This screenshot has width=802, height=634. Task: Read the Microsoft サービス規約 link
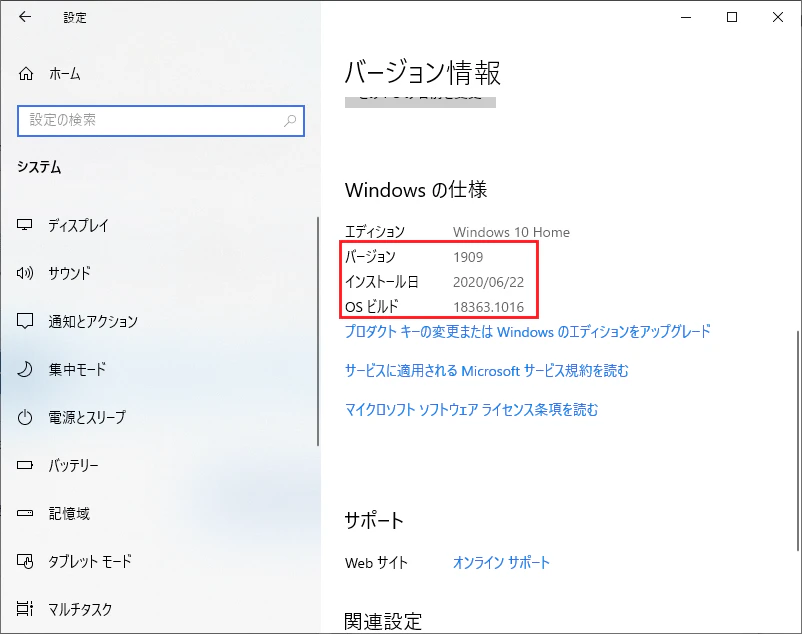point(486,371)
